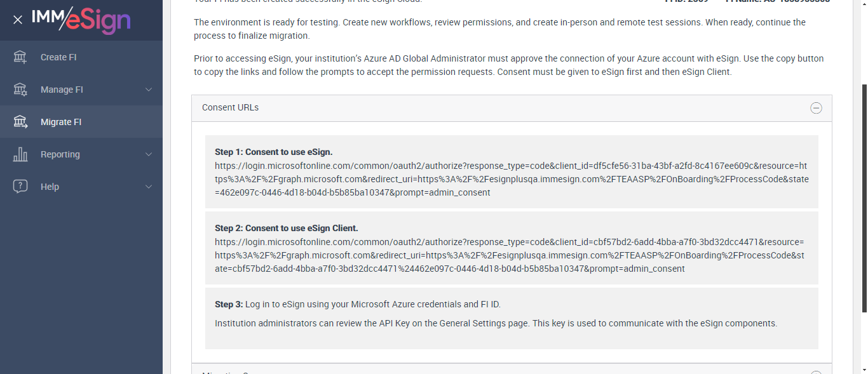
Task: Select the Reporting menu label
Action: [60, 154]
